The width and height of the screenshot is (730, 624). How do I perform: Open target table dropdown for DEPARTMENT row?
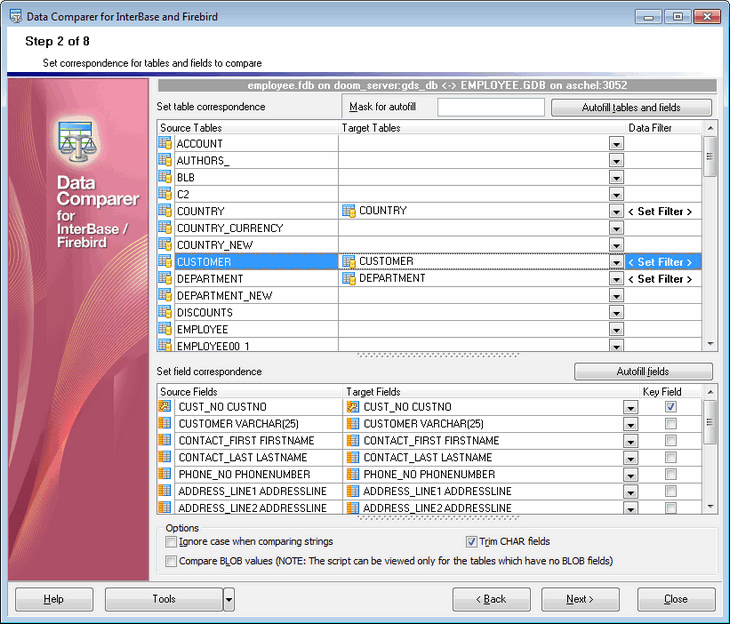coord(616,278)
